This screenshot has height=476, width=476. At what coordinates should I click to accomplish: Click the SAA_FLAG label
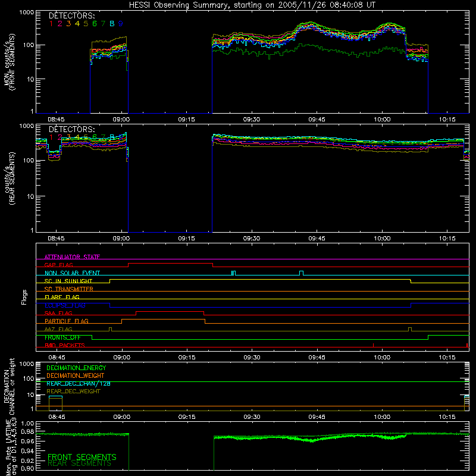[58, 313]
